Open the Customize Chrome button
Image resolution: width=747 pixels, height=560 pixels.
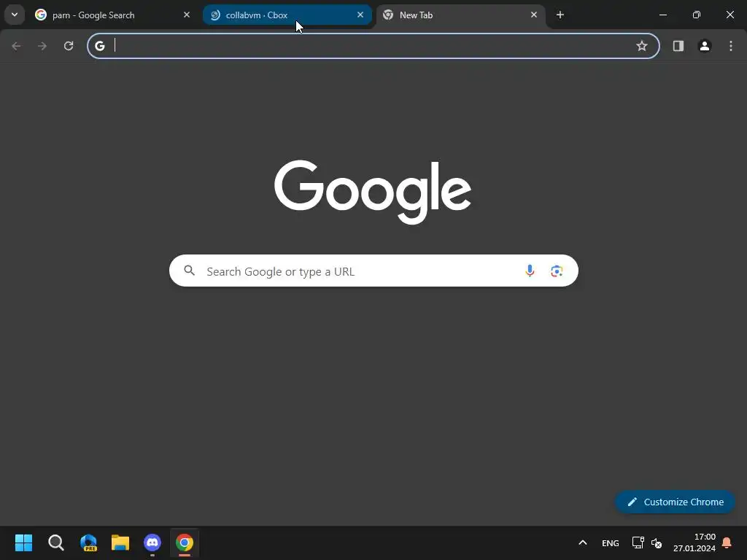(675, 502)
